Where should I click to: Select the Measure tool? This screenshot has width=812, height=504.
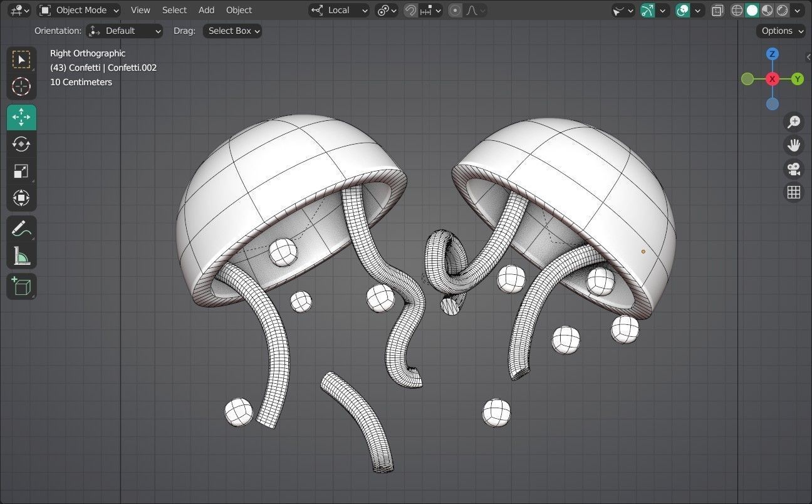click(21, 255)
